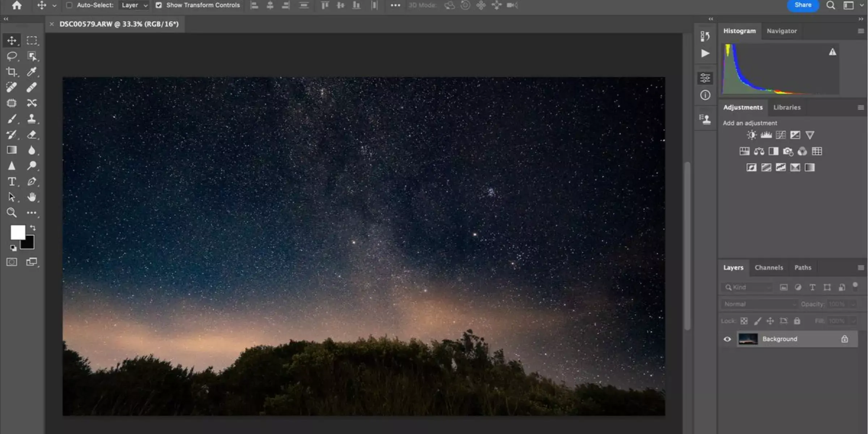This screenshot has height=434, width=868.
Task: Switch to the Libraries tab
Action: pyautogui.click(x=787, y=107)
